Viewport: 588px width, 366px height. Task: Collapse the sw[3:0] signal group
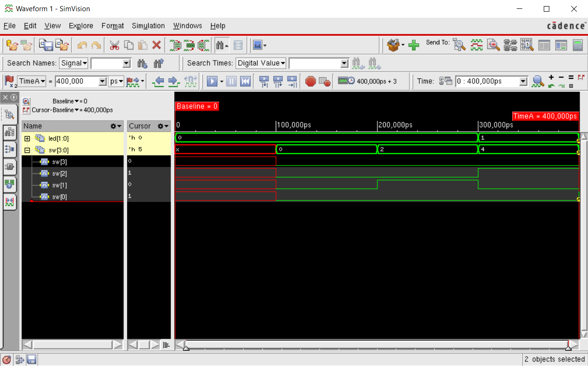27,150
